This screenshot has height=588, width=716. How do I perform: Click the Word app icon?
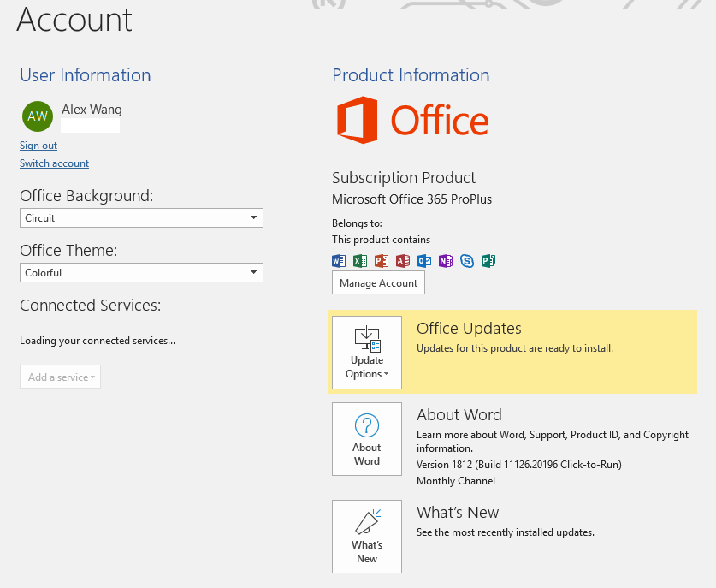point(339,261)
